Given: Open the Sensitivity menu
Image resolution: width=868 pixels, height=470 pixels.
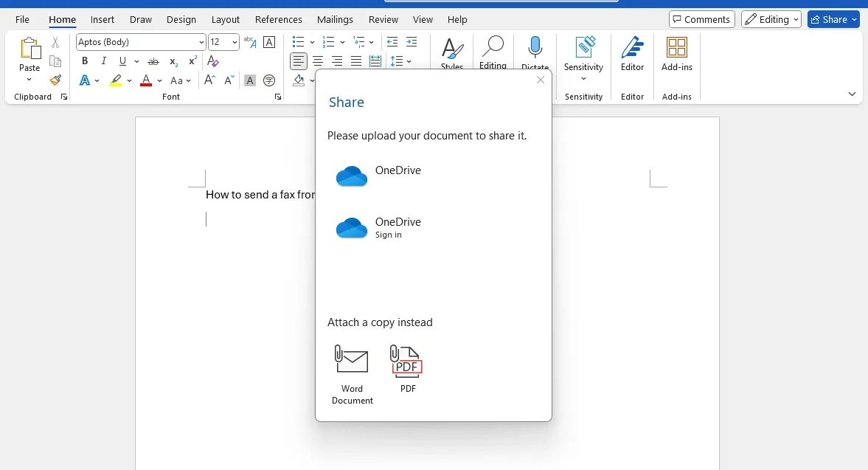Looking at the screenshot, I should [583, 59].
